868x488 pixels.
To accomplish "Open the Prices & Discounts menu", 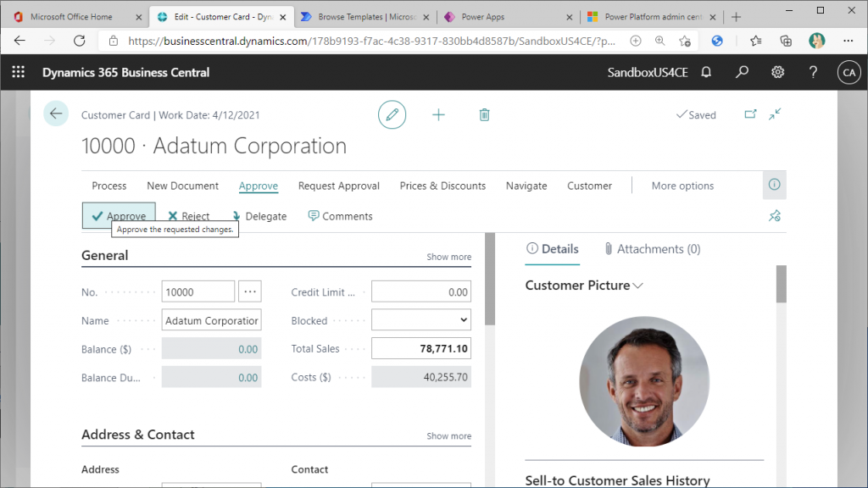I will pos(442,186).
